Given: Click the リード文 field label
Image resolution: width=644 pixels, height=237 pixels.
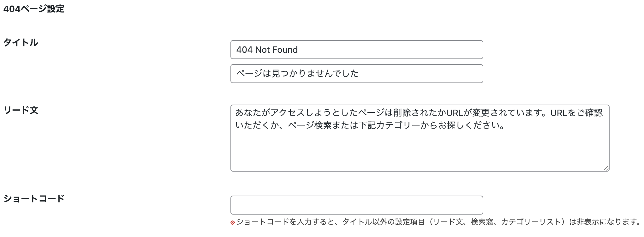Looking at the screenshot, I should (21, 110).
